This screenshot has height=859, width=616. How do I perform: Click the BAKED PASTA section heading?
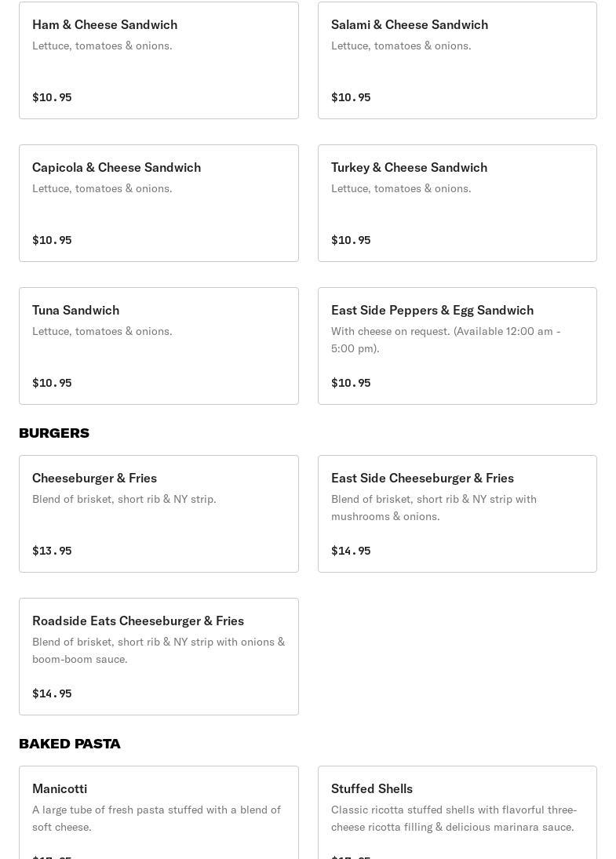point(70,744)
